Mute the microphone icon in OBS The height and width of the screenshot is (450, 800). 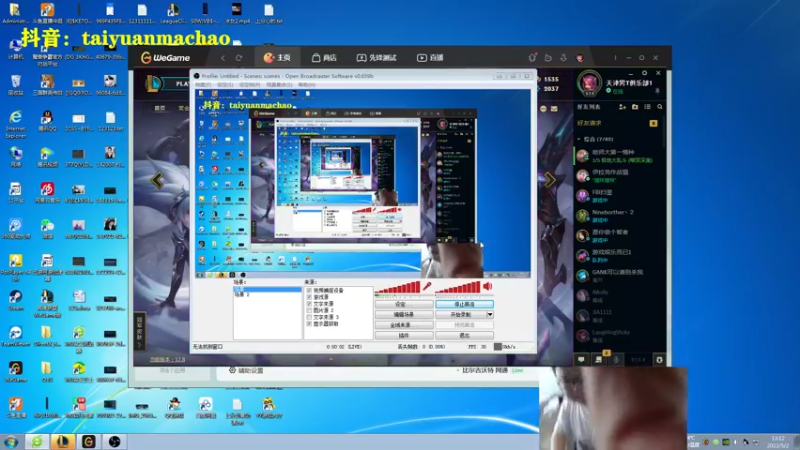click(x=427, y=286)
